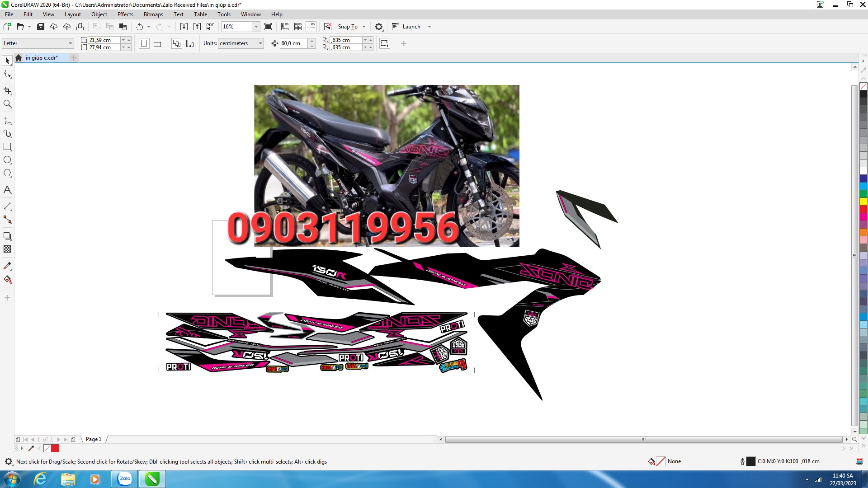Click the horizontal scrollbar
This screenshot has width=868, height=488.
(x=643, y=439)
